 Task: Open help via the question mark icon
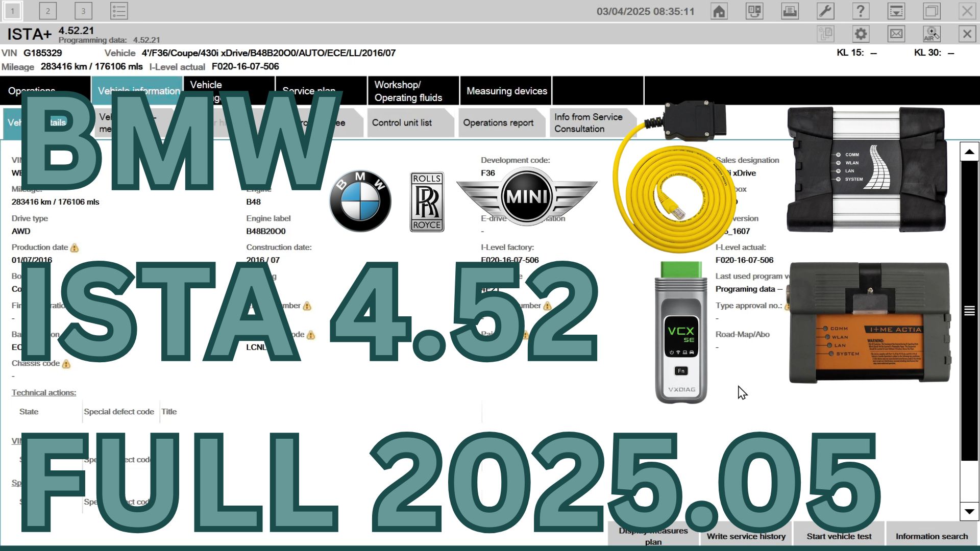[x=861, y=11]
